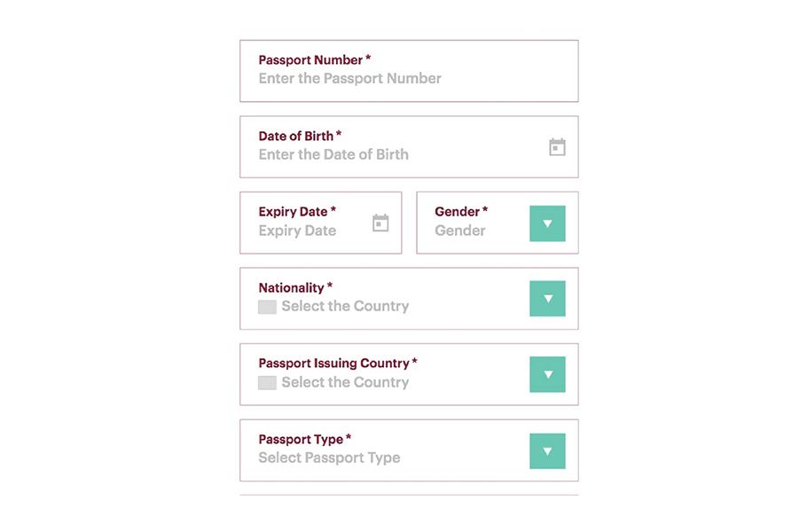Image resolution: width=807 pixels, height=532 pixels.
Task: Expand the Gender dropdown arrow
Action: click(x=547, y=223)
